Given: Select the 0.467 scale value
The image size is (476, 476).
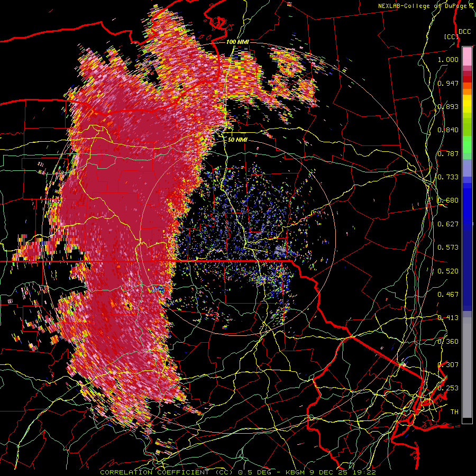Looking at the screenshot, I should (448, 295).
